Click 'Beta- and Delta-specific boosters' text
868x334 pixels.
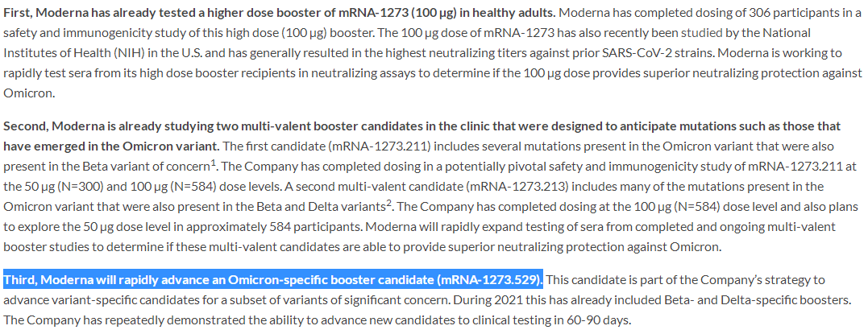coord(759,301)
